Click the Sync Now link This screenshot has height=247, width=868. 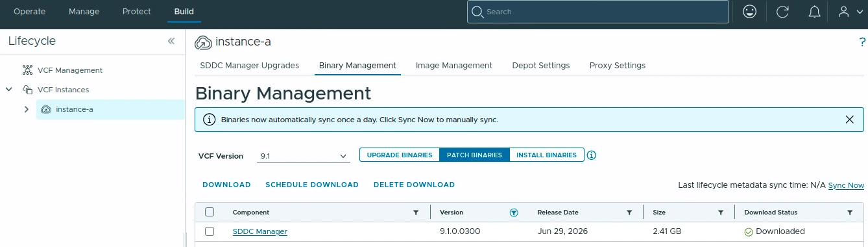(846, 186)
